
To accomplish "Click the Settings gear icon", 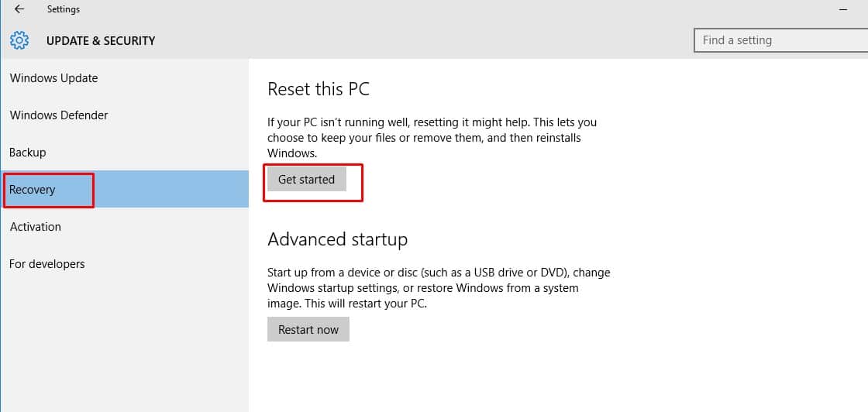I will click(x=19, y=40).
